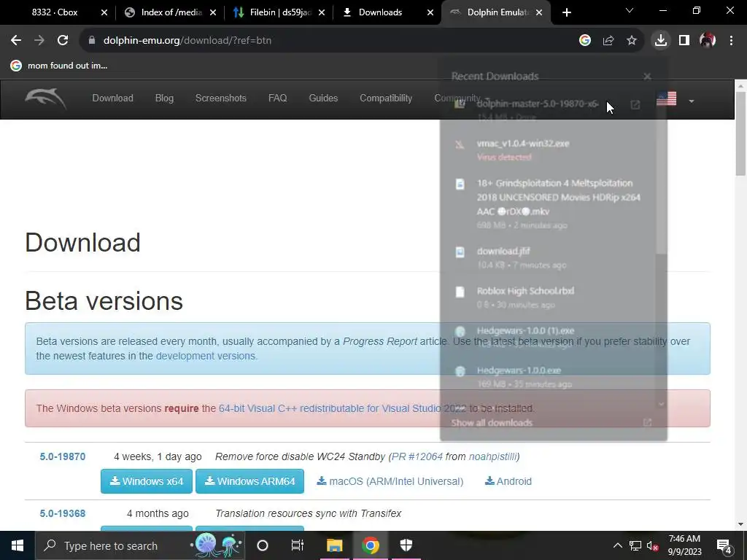
Task: Open the Compatibility nav item
Action: click(x=386, y=98)
